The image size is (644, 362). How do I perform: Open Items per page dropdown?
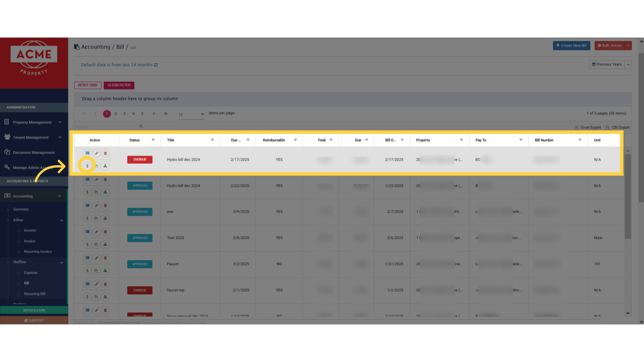pyautogui.click(x=202, y=114)
